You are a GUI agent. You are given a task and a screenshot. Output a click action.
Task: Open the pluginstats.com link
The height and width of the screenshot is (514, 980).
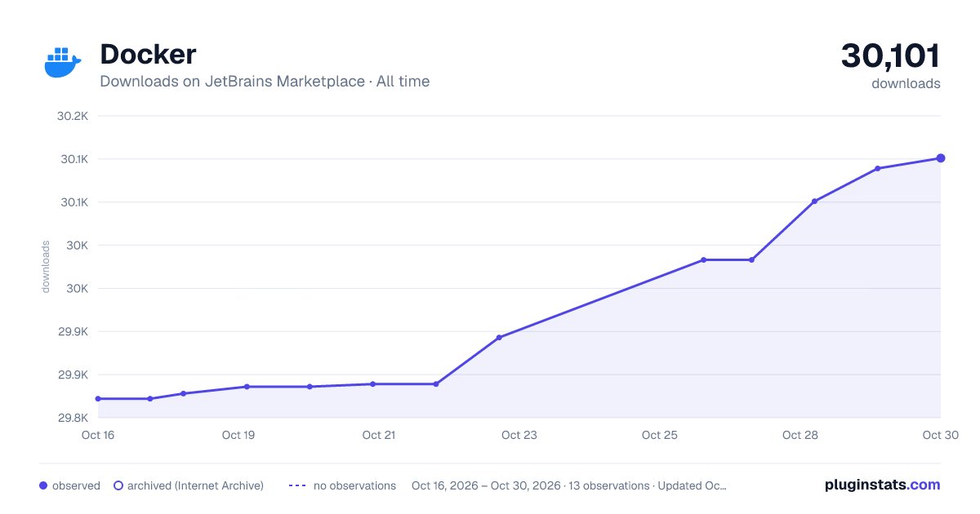tap(882, 485)
